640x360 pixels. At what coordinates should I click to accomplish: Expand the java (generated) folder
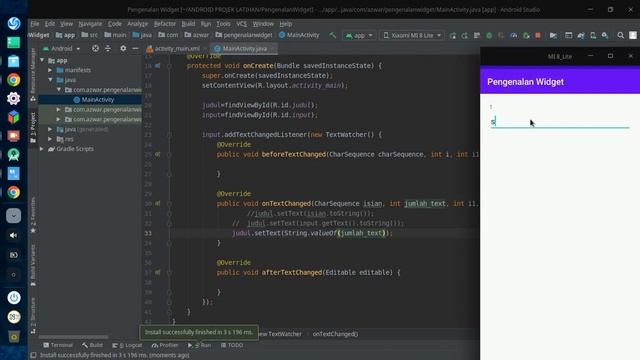[x=50, y=129]
